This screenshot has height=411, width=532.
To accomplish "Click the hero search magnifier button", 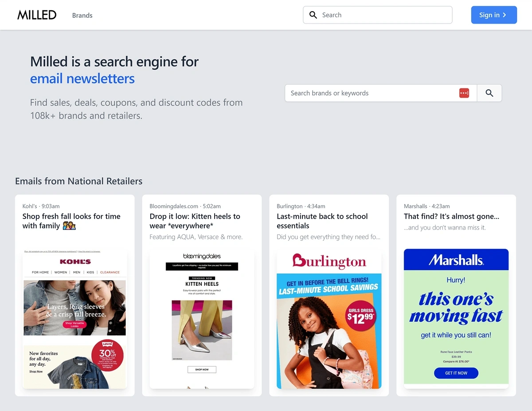I will pos(489,93).
